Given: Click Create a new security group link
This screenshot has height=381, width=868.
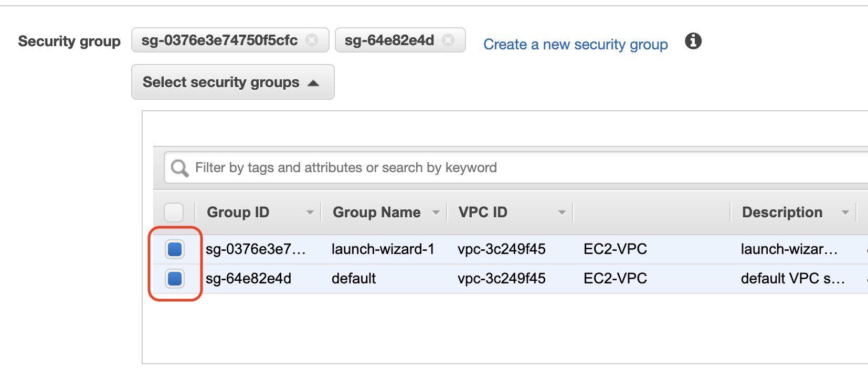Looking at the screenshot, I should 575,45.
